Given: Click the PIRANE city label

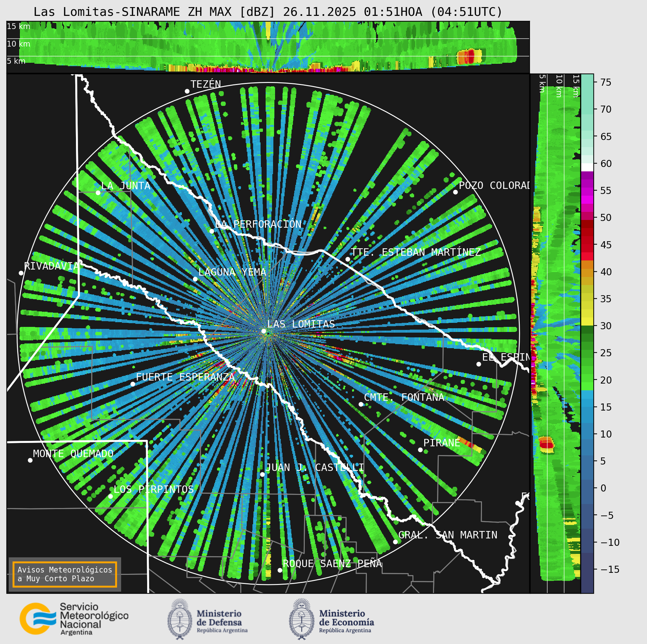Looking at the screenshot, I should tap(442, 443).
